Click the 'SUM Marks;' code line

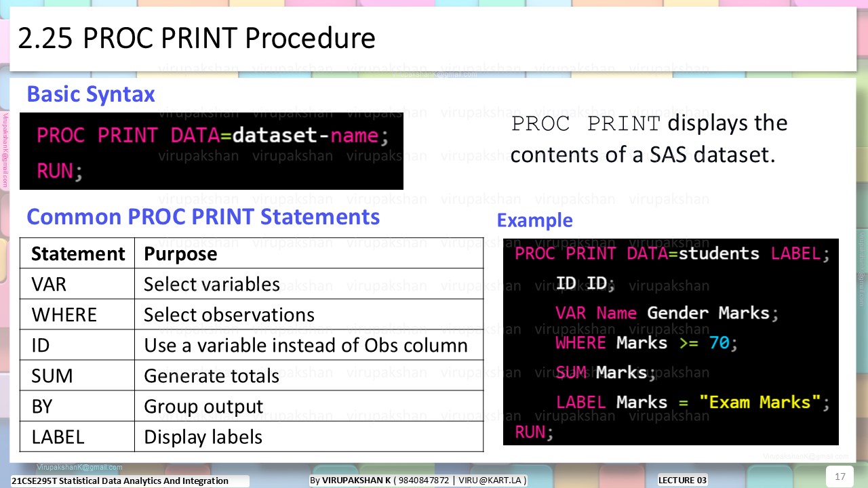click(606, 373)
